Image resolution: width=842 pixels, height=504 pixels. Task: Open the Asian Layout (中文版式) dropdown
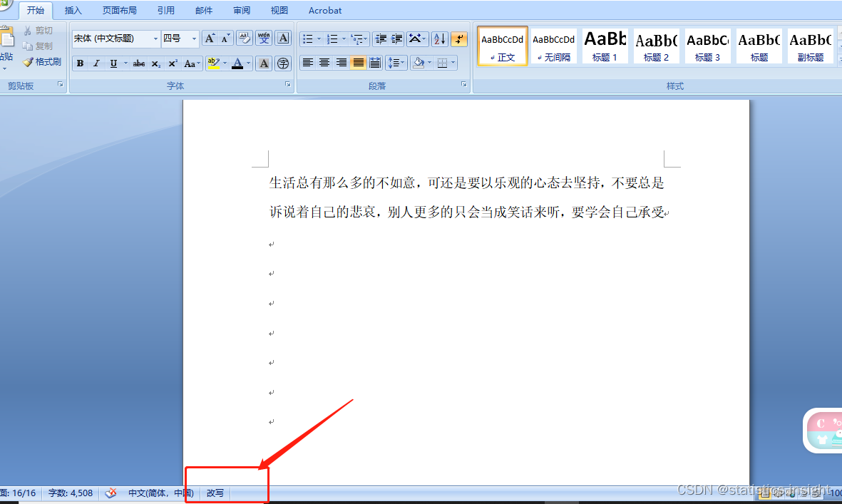417,38
